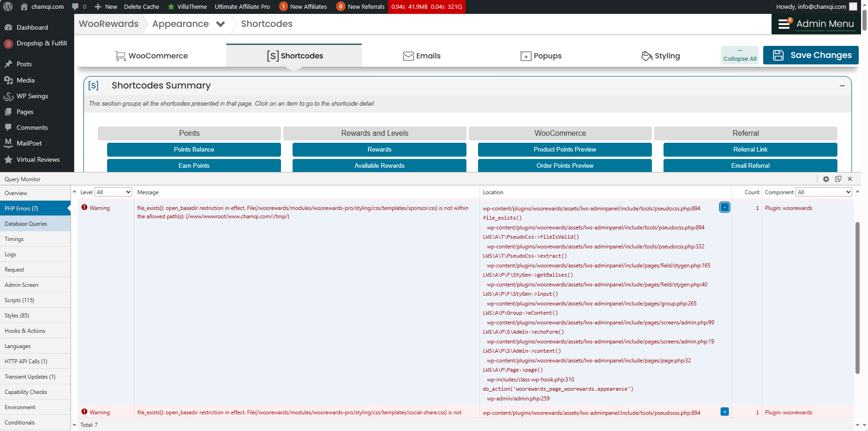Toggle Query Monitor panel position icon
Viewport: 868px width, 431px height.
pos(838,179)
